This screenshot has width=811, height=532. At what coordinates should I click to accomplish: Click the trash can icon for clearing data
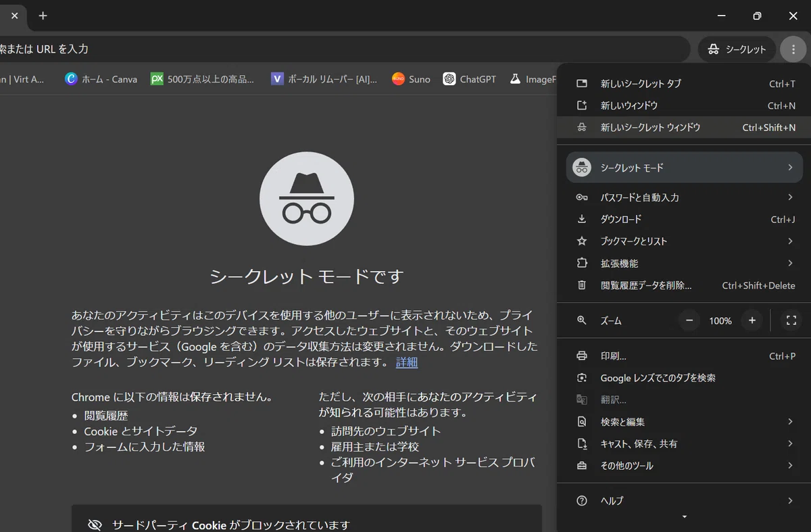(x=582, y=285)
